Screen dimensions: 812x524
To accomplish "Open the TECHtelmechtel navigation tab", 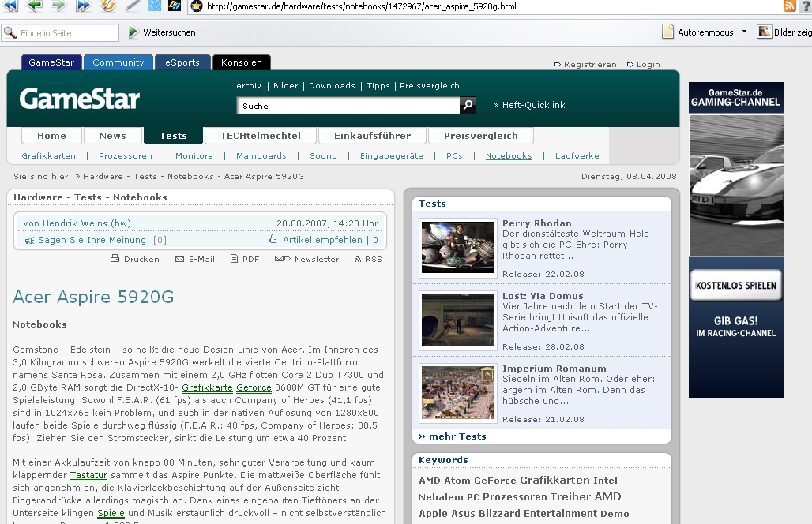I will pos(261,136).
